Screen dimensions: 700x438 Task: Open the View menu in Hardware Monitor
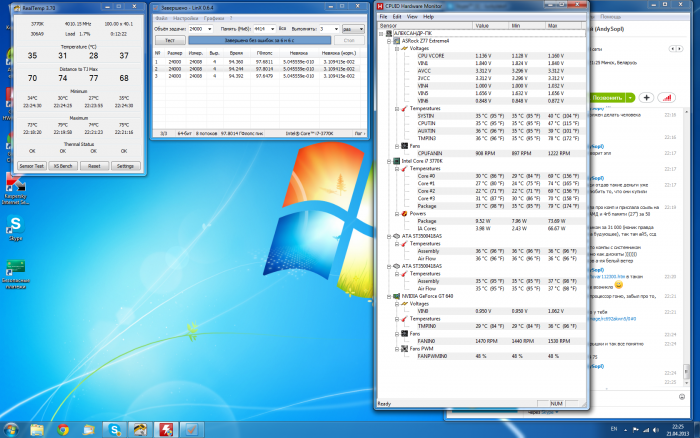(x=412, y=17)
